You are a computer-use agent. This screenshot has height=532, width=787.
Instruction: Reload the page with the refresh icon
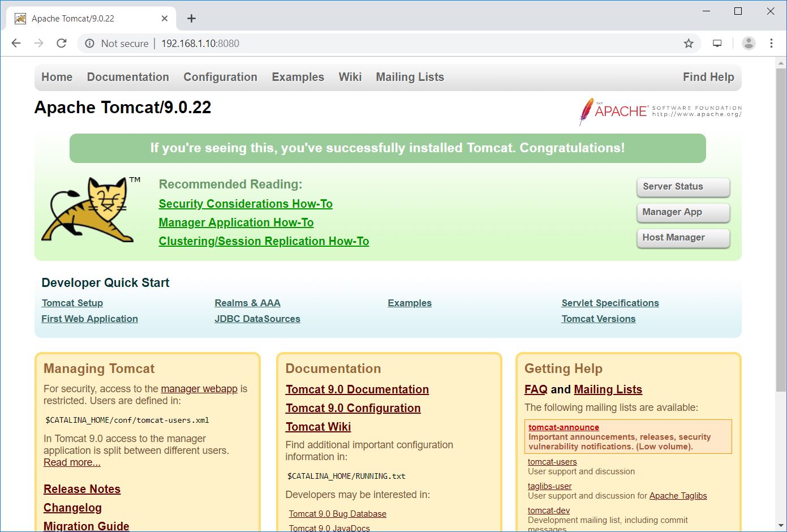(62, 43)
